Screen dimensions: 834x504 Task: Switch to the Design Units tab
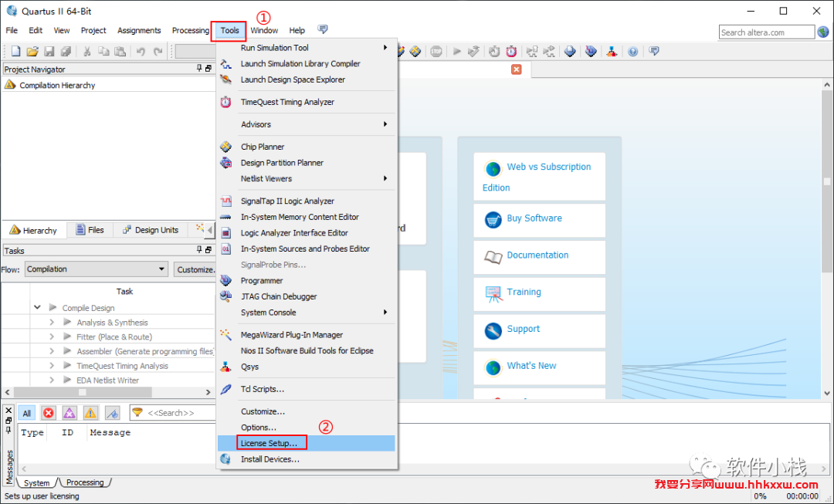[x=150, y=230]
